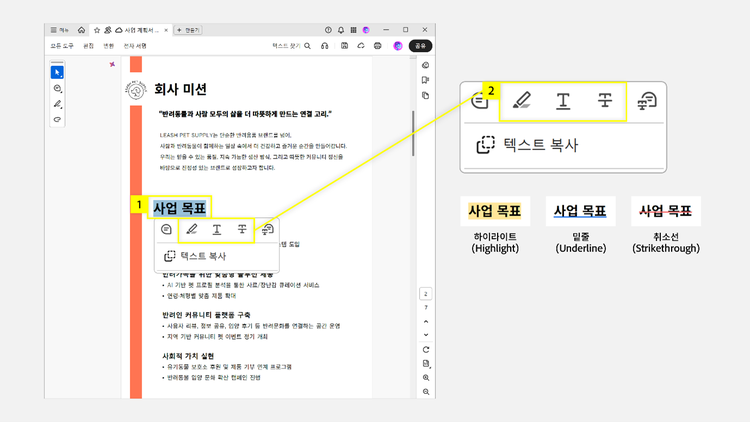Highlight selected text via popup toolbar
750x422 pixels.
coord(191,230)
